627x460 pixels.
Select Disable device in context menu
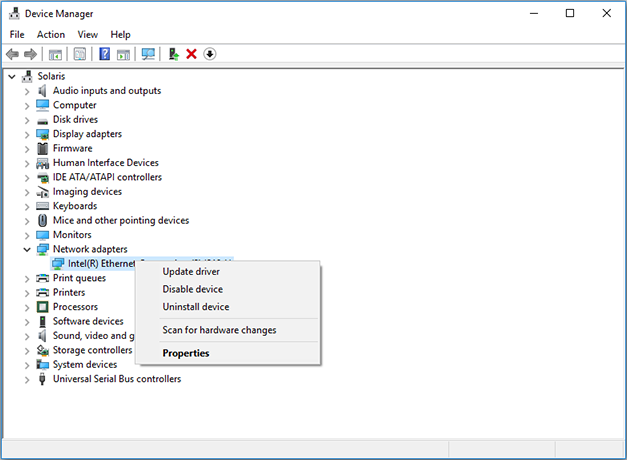pos(193,289)
